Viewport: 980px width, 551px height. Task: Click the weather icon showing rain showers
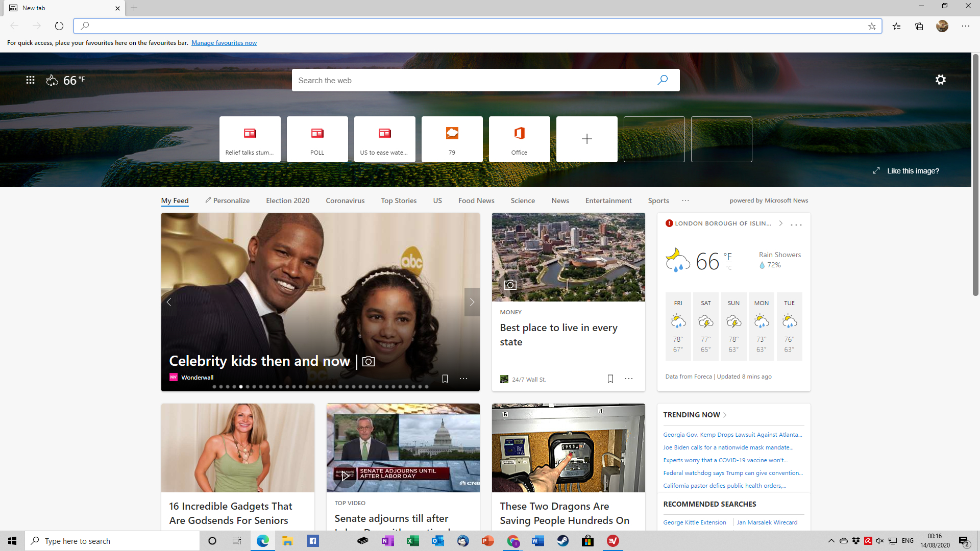tap(675, 259)
